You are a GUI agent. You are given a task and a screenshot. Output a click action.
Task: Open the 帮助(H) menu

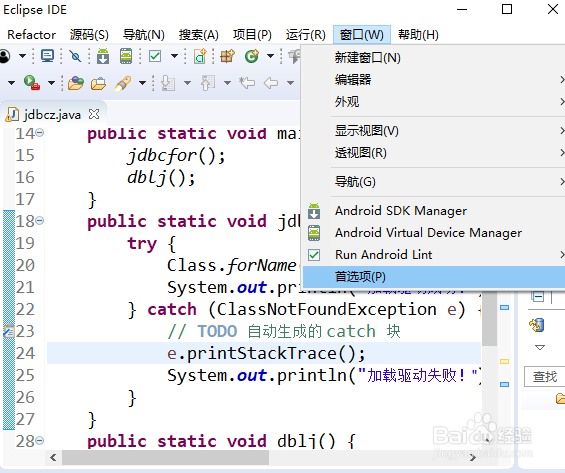point(418,35)
